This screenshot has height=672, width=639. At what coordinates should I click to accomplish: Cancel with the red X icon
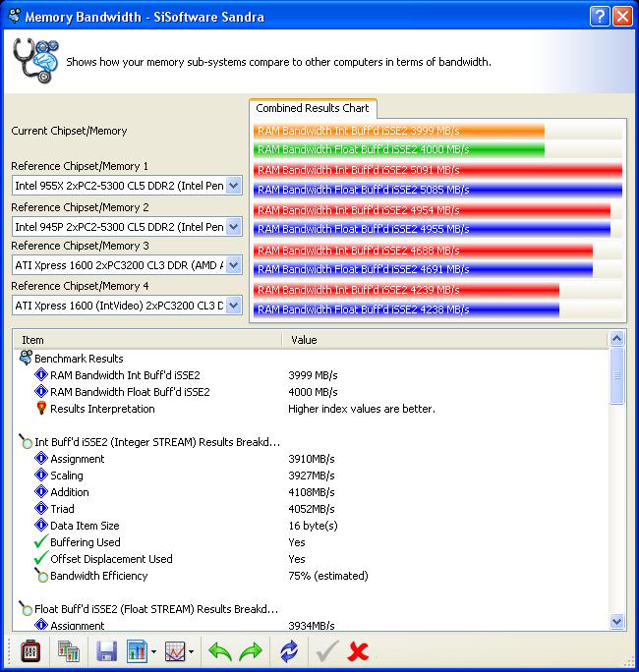tap(358, 651)
